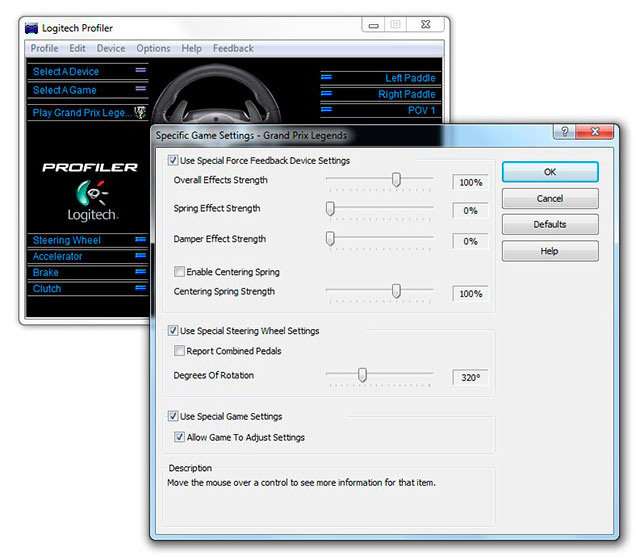Click the Logitech Profiler title bar icon

point(31,28)
